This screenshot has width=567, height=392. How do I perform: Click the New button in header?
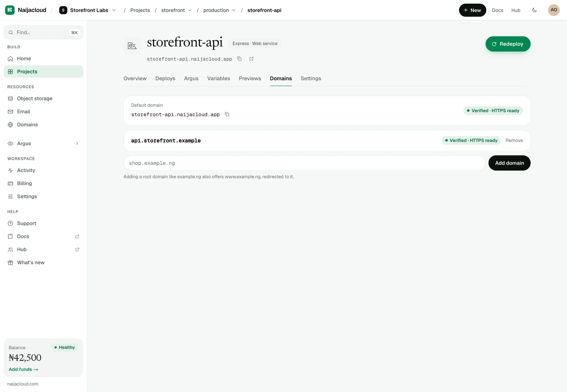tap(472, 10)
